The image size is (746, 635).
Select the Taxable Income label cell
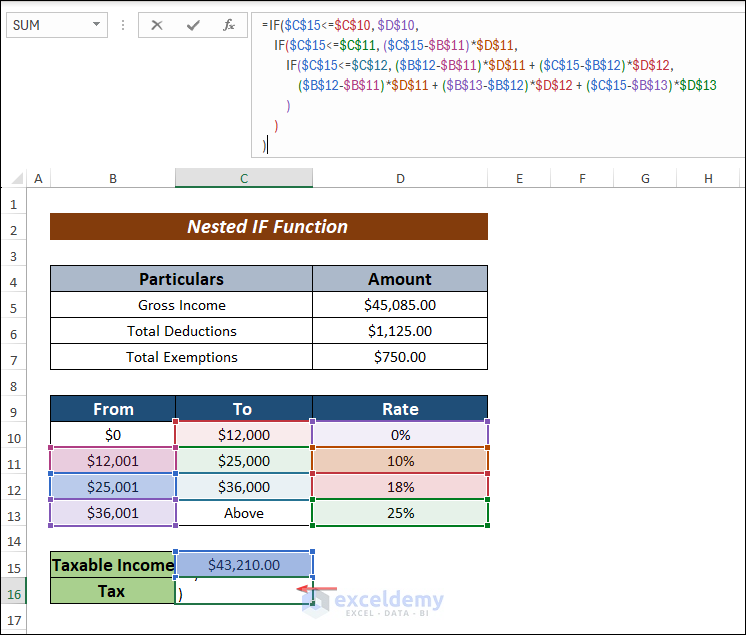pos(113,565)
